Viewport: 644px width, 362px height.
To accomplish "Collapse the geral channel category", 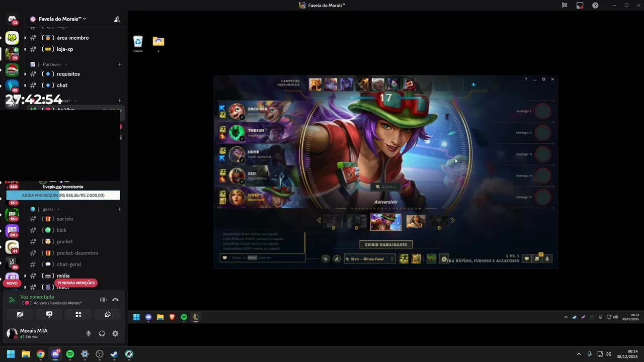I will tap(45, 209).
